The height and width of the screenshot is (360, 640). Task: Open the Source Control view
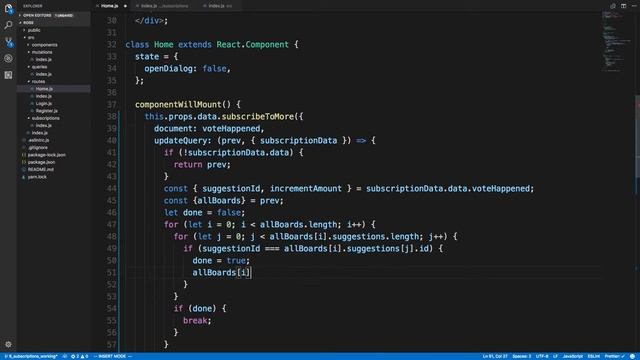(x=8, y=42)
